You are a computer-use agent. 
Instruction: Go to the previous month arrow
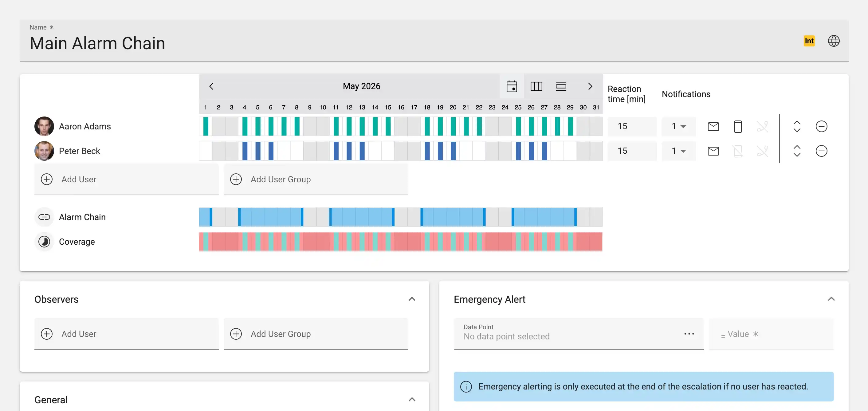(x=211, y=86)
